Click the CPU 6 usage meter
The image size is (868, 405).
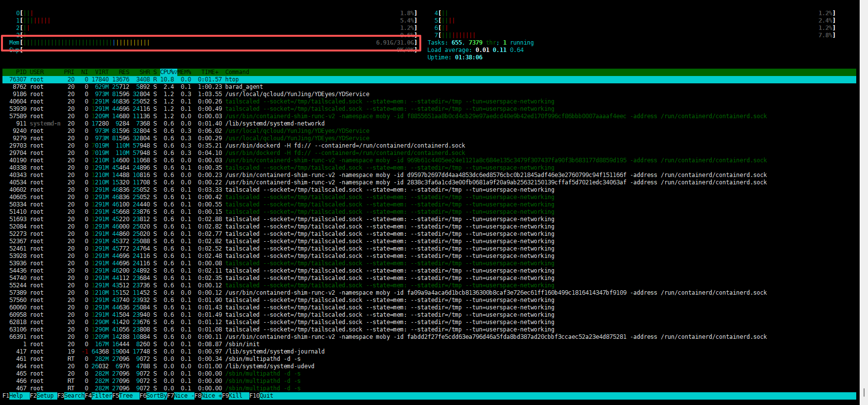tap(635, 28)
